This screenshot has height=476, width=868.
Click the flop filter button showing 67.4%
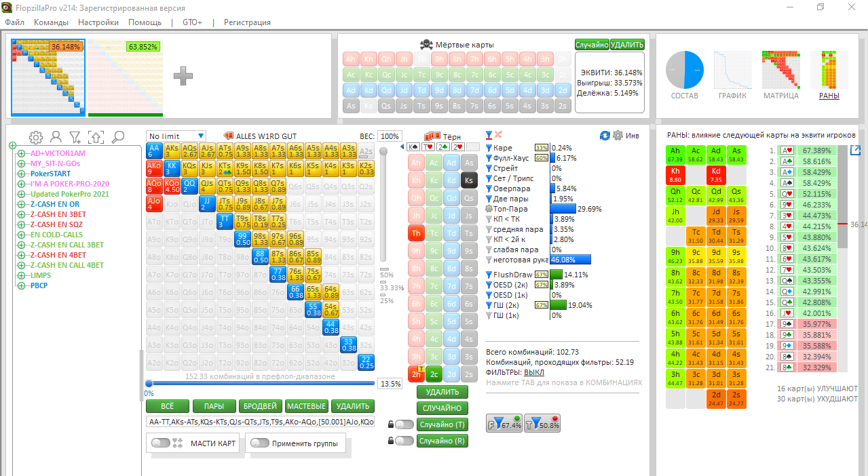click(504, 424)
